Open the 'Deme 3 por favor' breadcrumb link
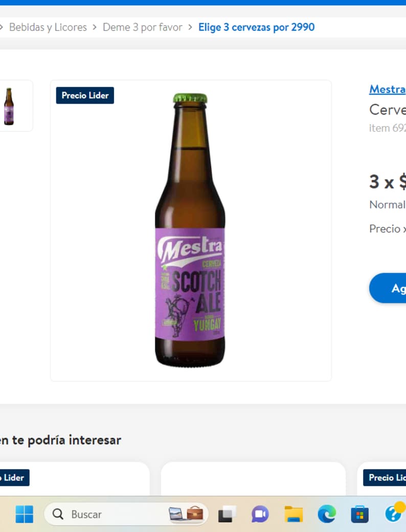 coord(142,27)
